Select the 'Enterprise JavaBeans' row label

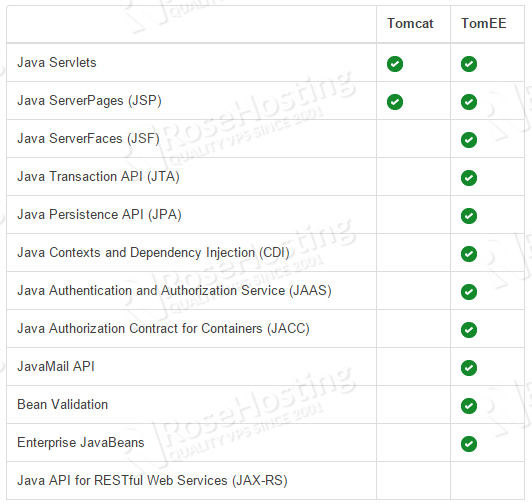point(81,443)
